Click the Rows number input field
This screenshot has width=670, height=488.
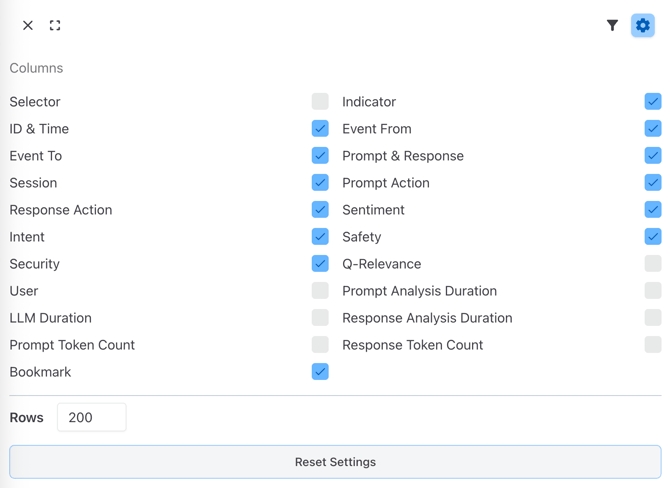[91, 417]
